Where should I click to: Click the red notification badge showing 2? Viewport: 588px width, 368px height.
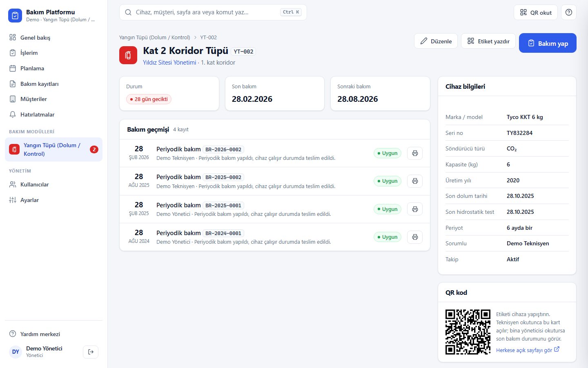[94, 149]
